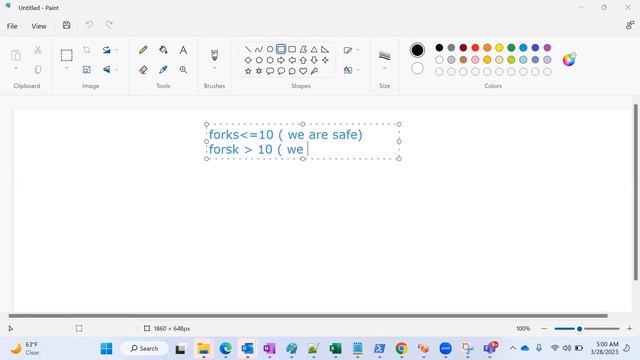
Task: Pick the red color swatch
Action: (x=475, y=48)
